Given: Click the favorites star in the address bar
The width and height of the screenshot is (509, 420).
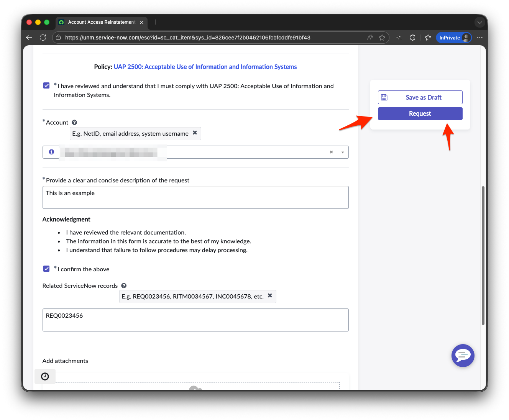Looking at the screenshot, I should pyautogui.click(x=382, y=37).
